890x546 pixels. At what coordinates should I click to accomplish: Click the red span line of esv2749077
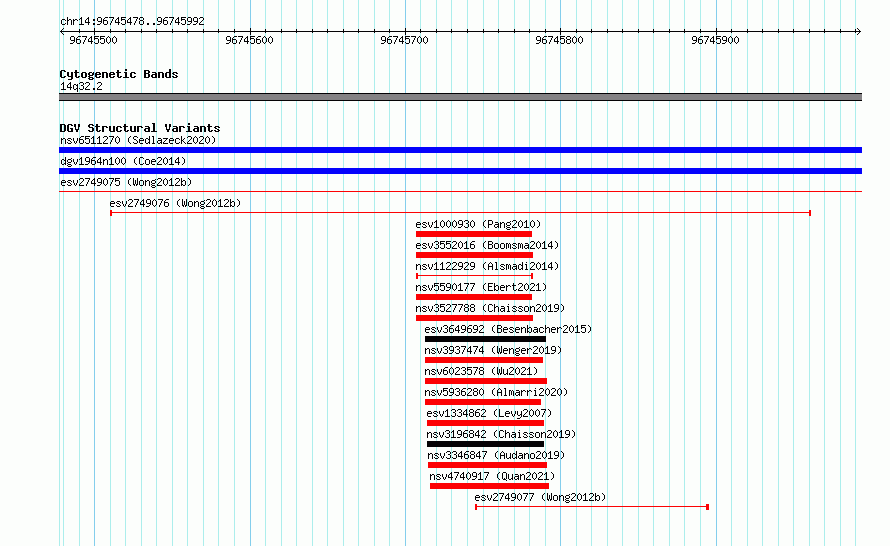tap(592, 507)
